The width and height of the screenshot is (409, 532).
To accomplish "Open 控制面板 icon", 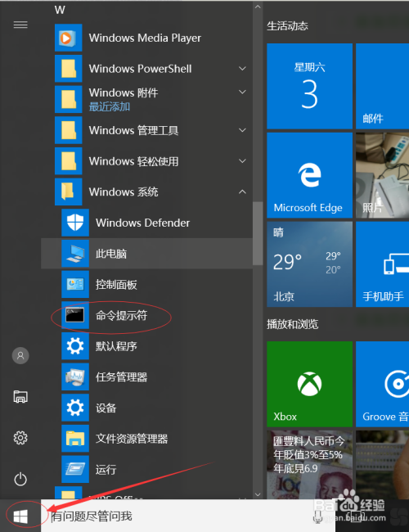I will (75, 284).
